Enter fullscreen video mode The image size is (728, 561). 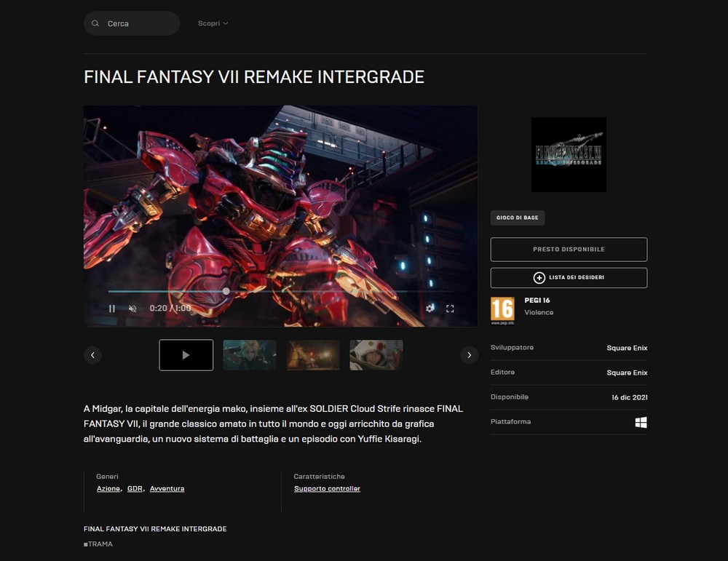(x=450, y=309)
